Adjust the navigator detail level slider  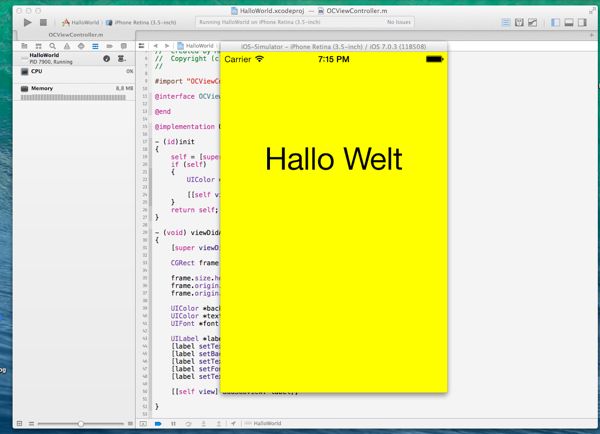pos(80,424)
